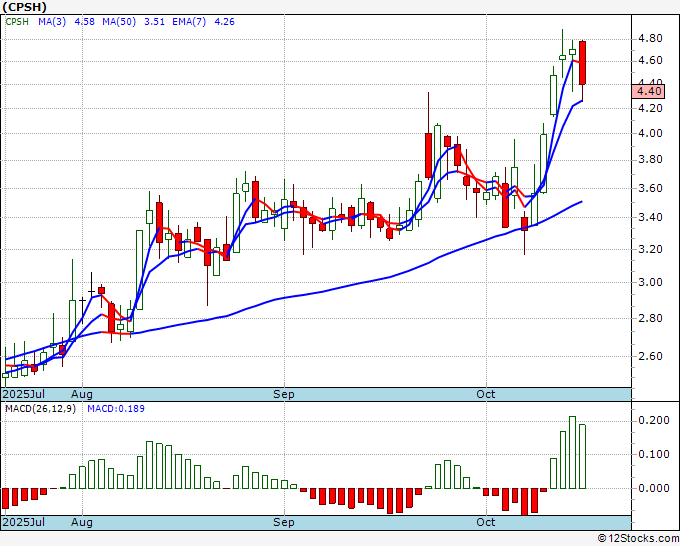This screenshot has width=680, height=546.
Task: Click the latest red candlestick closing near 4.40
Action: click(582, 63)
